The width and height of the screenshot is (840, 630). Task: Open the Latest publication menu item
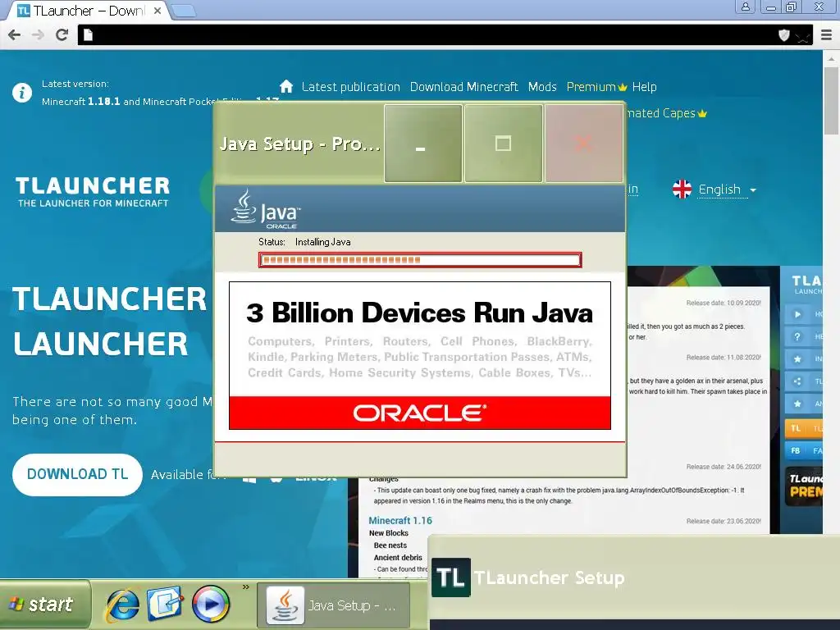[x=351, y=87]
